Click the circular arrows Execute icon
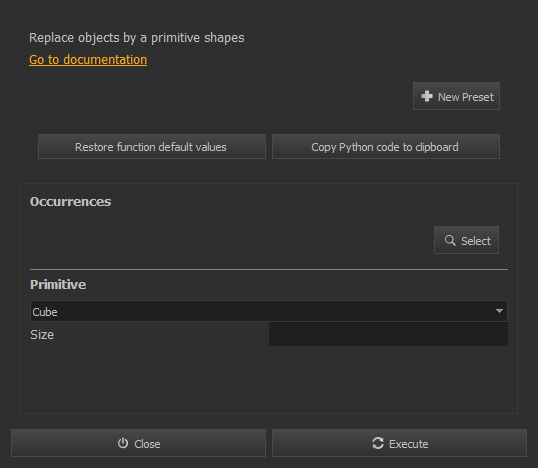The width and height of the screenshot is (538, 468). click(378, 443)
